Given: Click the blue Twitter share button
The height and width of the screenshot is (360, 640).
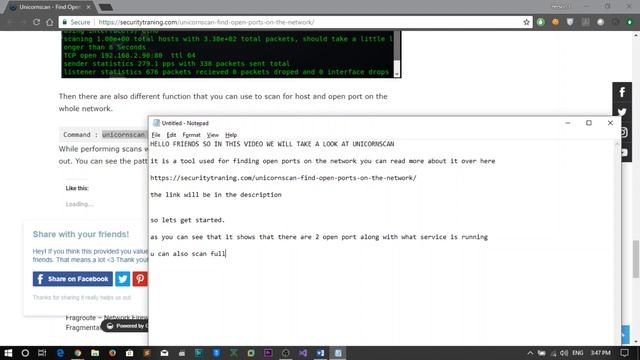Looking at the screenshot, I should [x=122, y=279].
